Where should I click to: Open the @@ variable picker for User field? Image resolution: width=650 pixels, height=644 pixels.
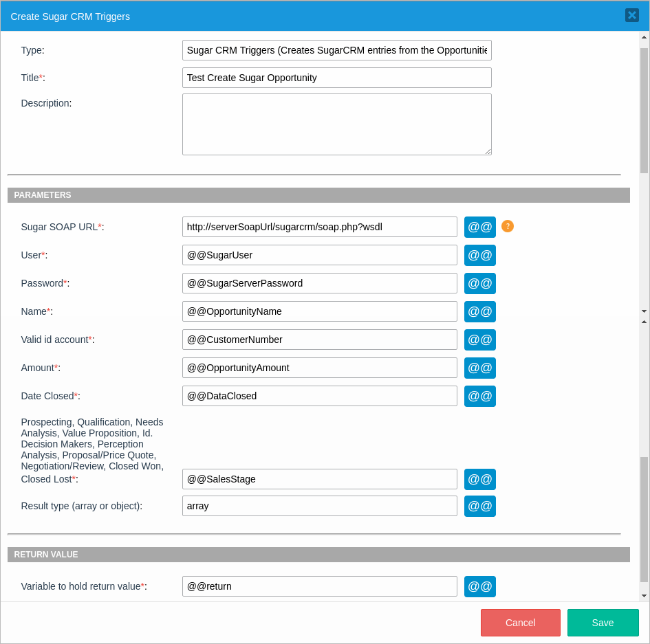(x=479, y=255)
